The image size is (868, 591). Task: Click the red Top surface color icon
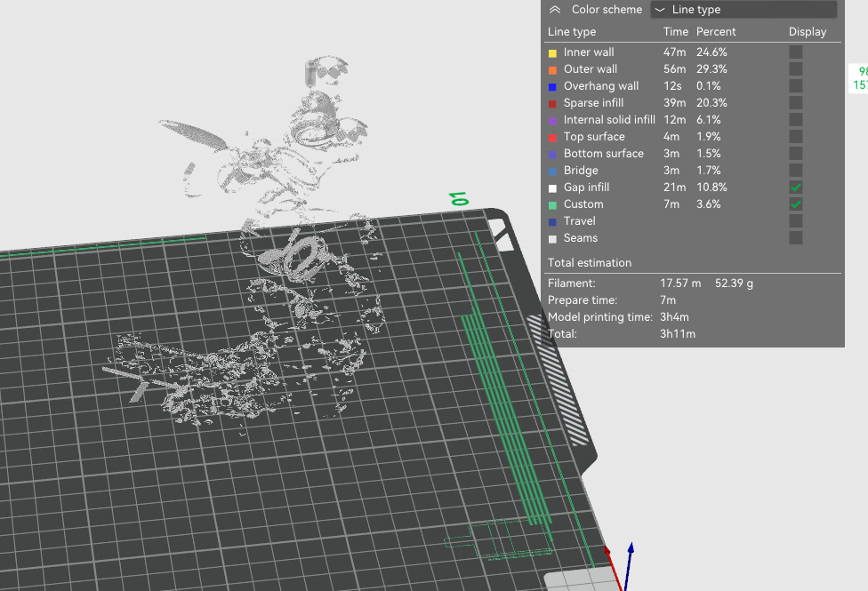pos(553,136)
